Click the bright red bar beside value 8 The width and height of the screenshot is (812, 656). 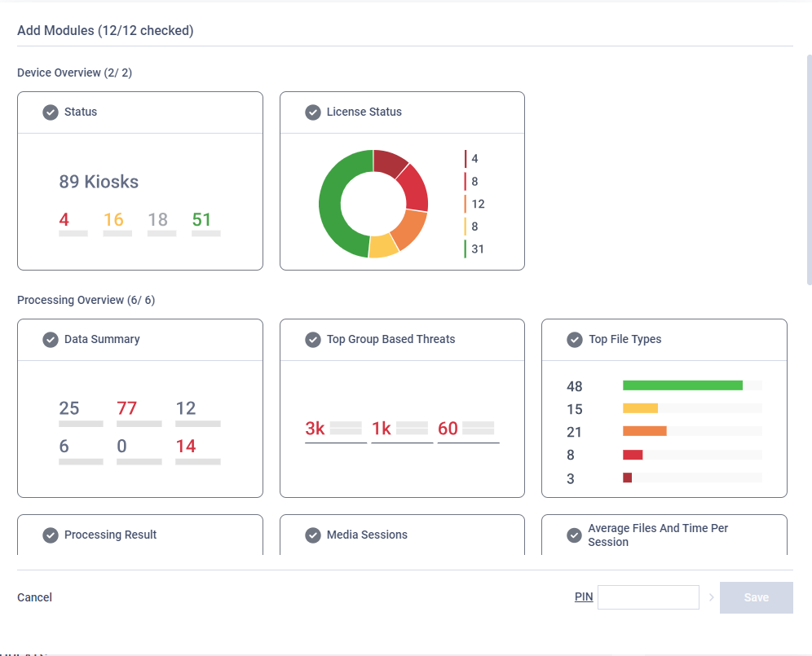tap(633, 455)
